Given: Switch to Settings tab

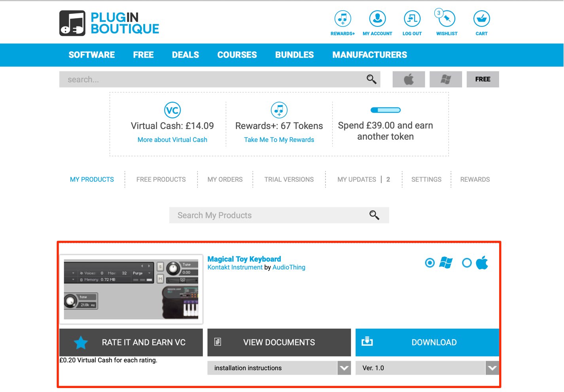Looking at the screenshot, I should (426, 179).
